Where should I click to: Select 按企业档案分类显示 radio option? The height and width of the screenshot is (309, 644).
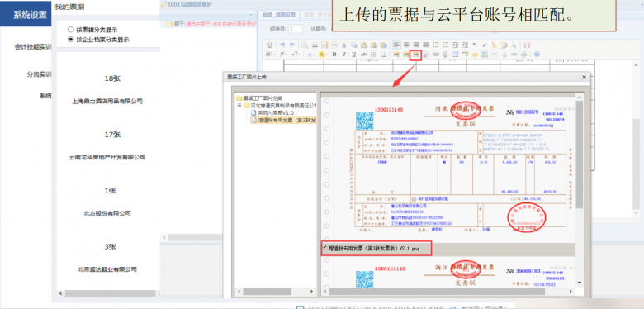pos(71,40)
